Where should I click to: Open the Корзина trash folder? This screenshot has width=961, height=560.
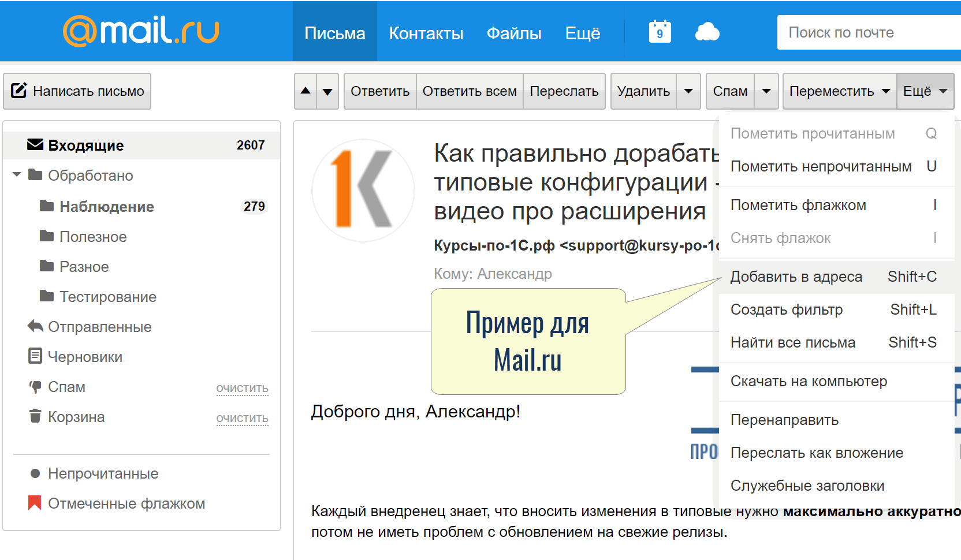point(77,416)
